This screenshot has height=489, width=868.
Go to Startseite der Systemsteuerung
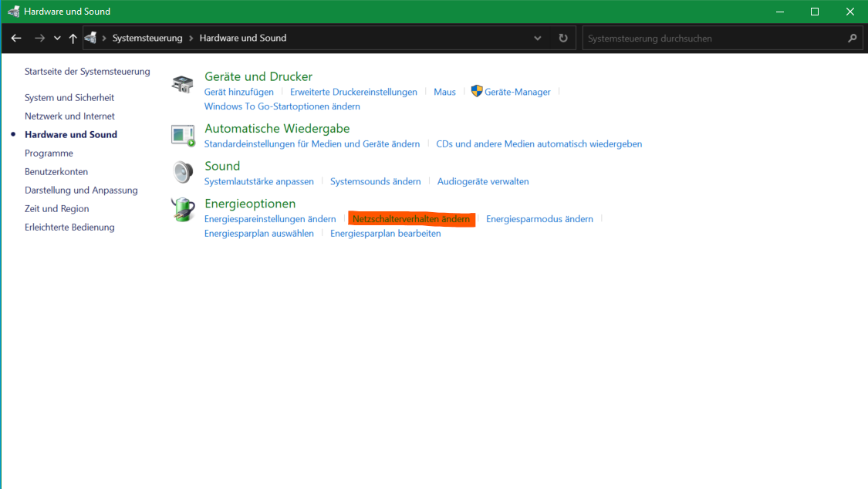click(87, 72)
